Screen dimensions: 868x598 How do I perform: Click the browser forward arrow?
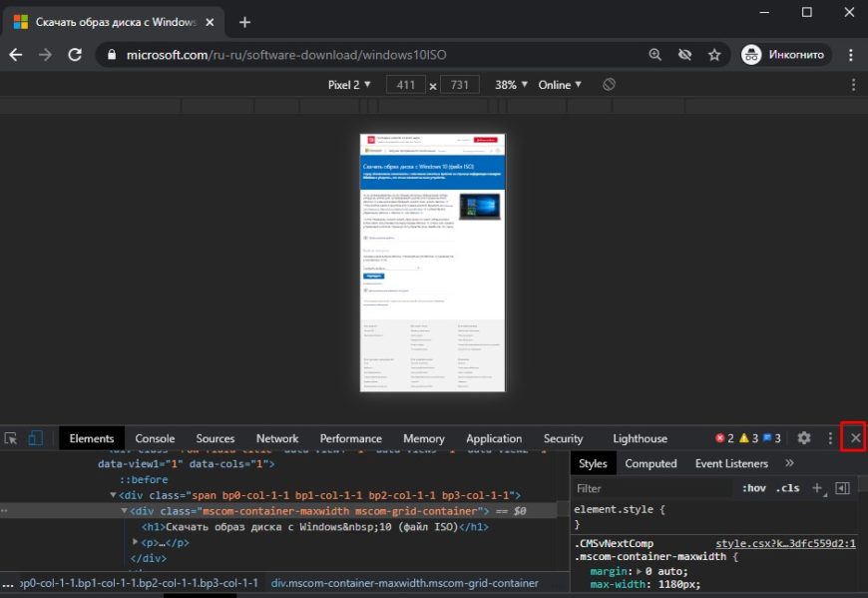click(45, 54)
